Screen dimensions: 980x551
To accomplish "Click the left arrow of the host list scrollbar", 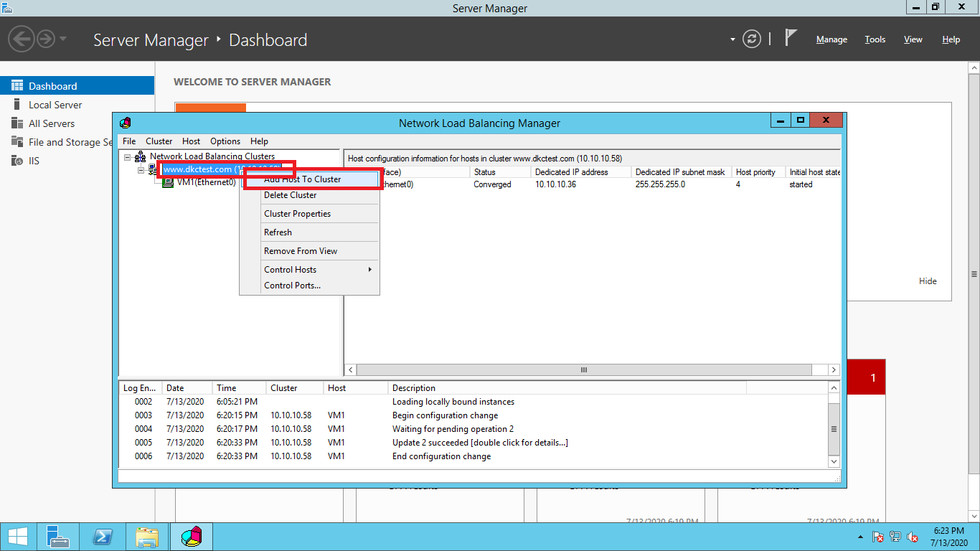I will click(351, 370).
